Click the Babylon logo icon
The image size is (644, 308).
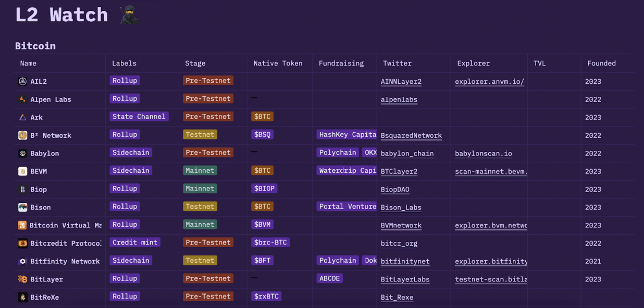click(22, 153)
